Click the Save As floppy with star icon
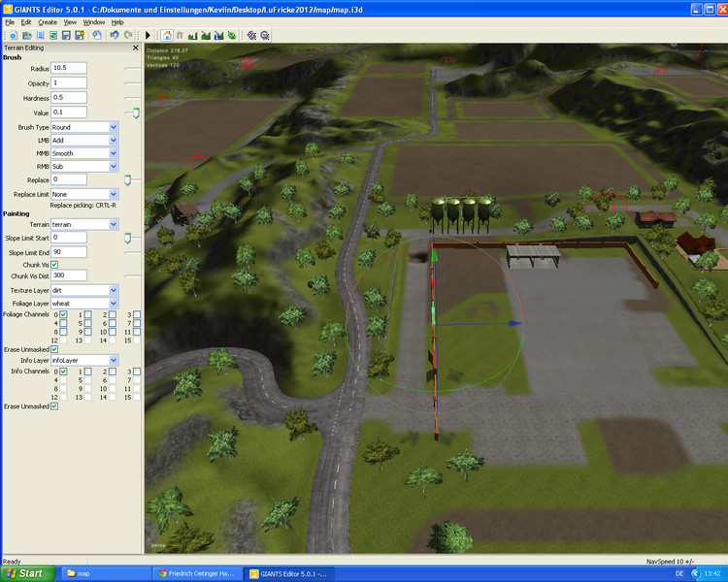This screenshot has width=728, height=582. 80,35
